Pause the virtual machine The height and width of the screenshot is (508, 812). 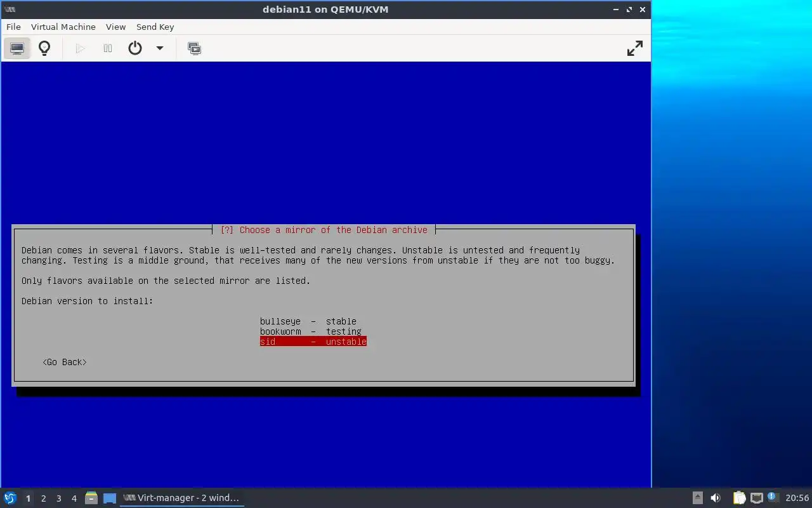pyautogui.click(x=108, y=48)
